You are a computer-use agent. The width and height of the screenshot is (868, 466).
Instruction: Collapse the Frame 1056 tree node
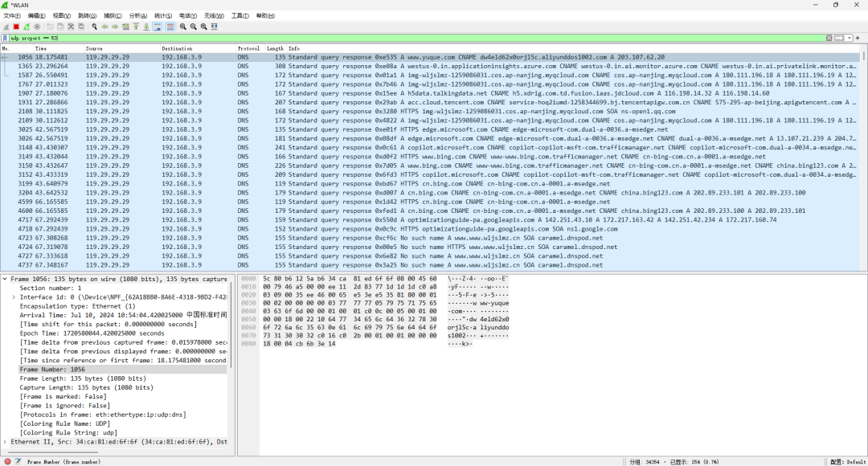pos(5,280)
